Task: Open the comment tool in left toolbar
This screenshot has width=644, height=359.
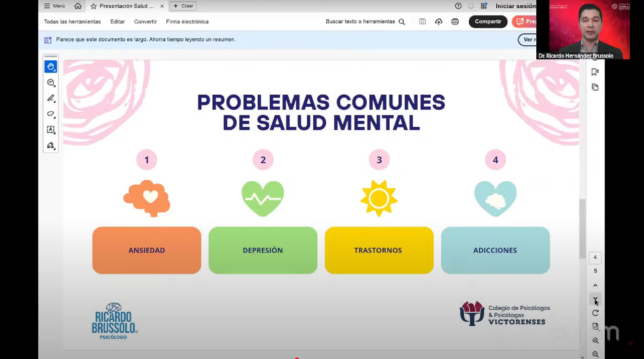Action: (x=51, y=82)
